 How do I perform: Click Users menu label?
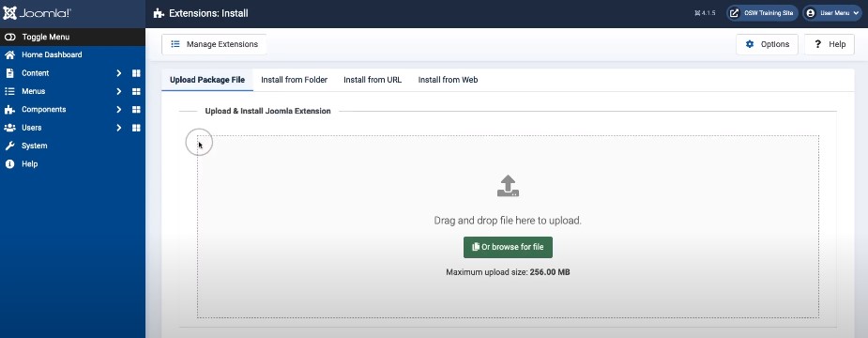point(32,128)
